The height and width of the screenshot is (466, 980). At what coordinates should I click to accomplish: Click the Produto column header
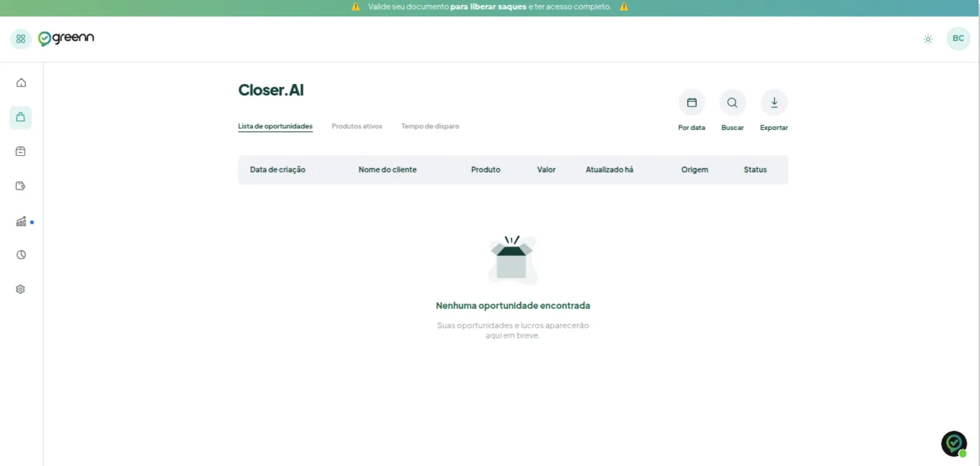[486, 170]
